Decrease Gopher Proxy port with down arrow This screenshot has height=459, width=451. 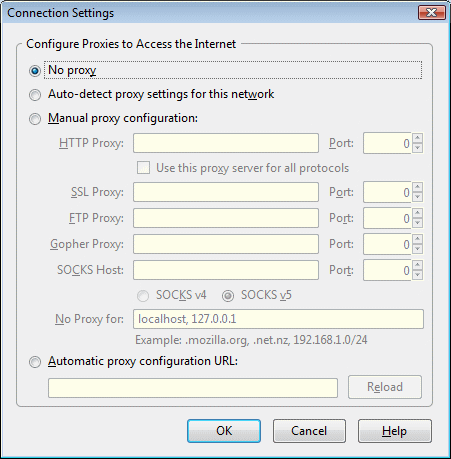pyautogui.click(x=417, y=249)
